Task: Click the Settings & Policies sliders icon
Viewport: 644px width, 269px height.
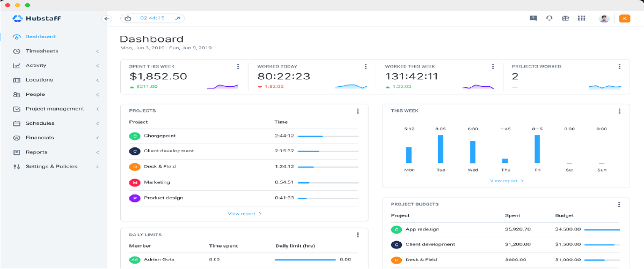Action: click(16, 167)
